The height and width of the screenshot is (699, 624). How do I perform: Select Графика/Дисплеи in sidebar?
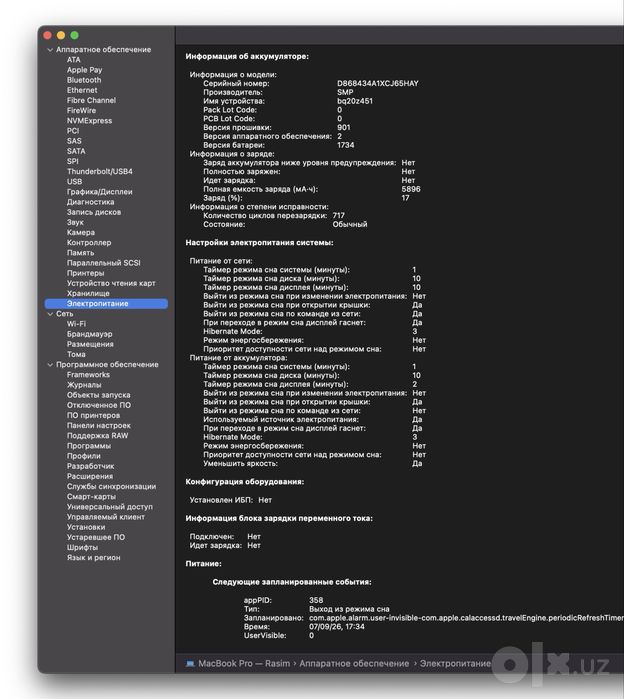click(99, 192)
